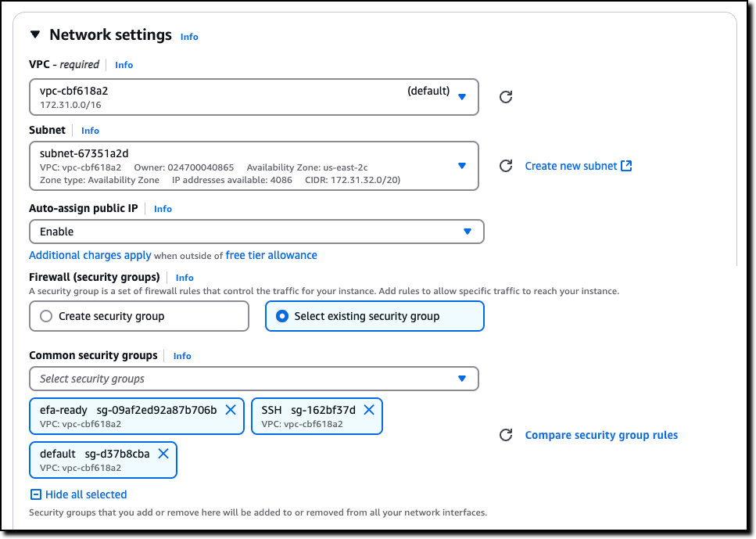This screenshot has width=756, height=539.
Task: Remove efa-ready security group
Action: tap(231, 410)
